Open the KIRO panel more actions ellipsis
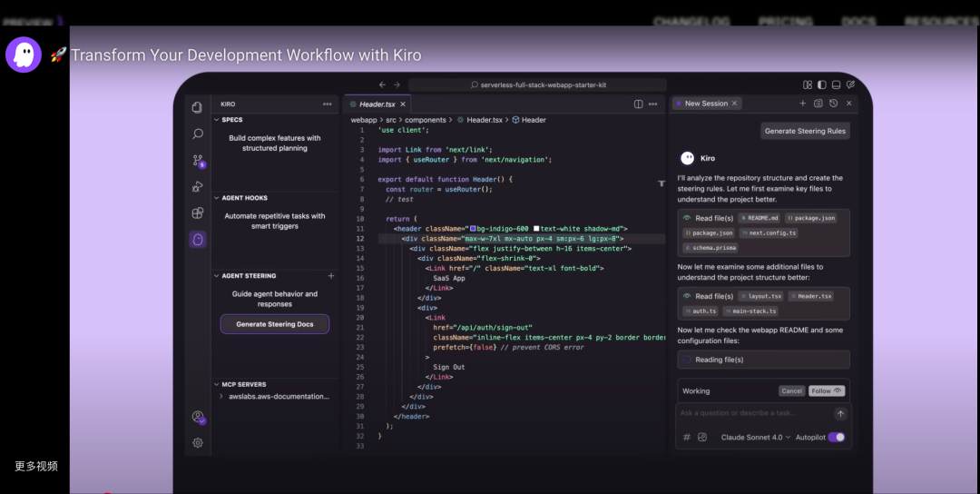980x494 pixels. (327, 104)
